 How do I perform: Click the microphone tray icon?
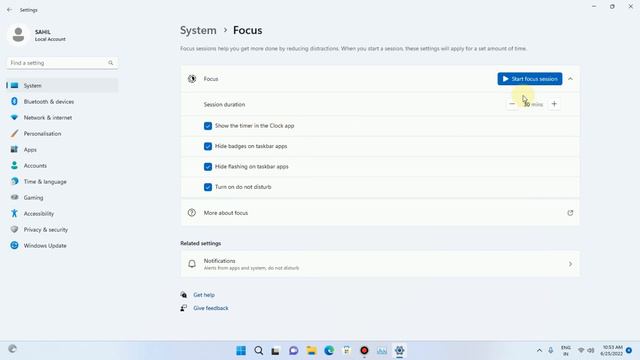tap(551, 351)
